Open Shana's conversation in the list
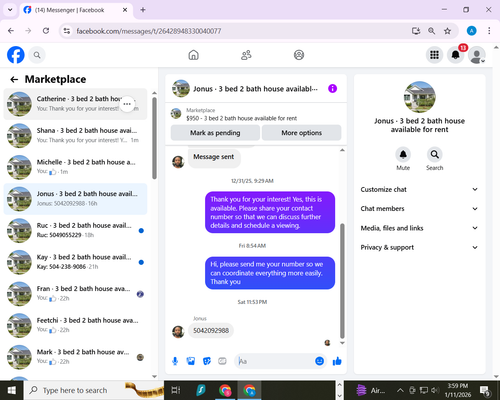This screenshot has height=400, width=500. coord(75,136)
